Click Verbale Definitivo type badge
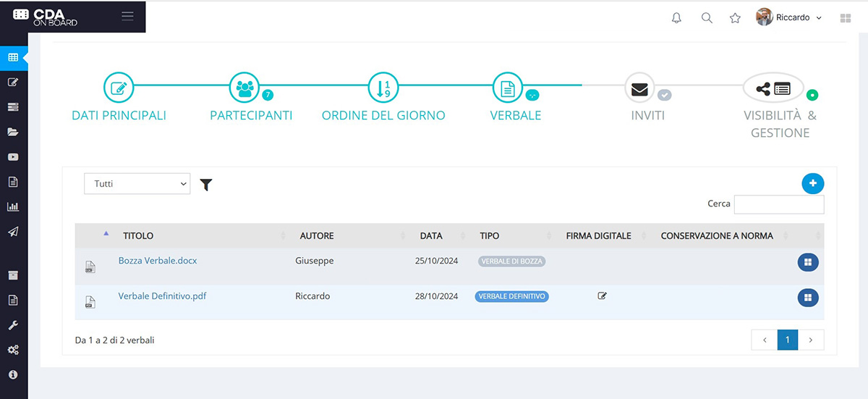The image size is (868, 399). (512, 296)
